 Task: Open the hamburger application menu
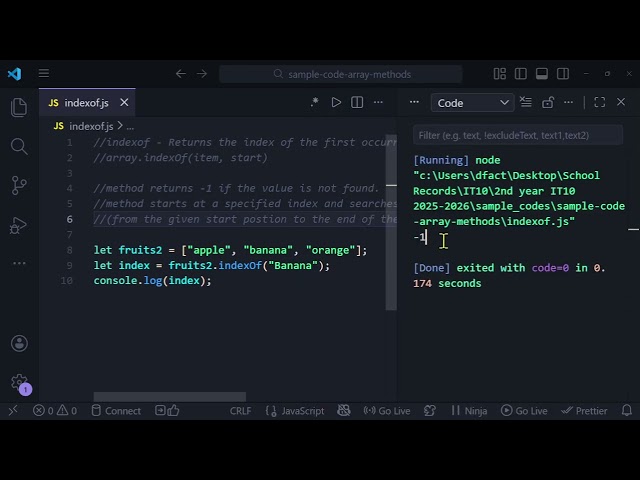click(x=44, y=73)
